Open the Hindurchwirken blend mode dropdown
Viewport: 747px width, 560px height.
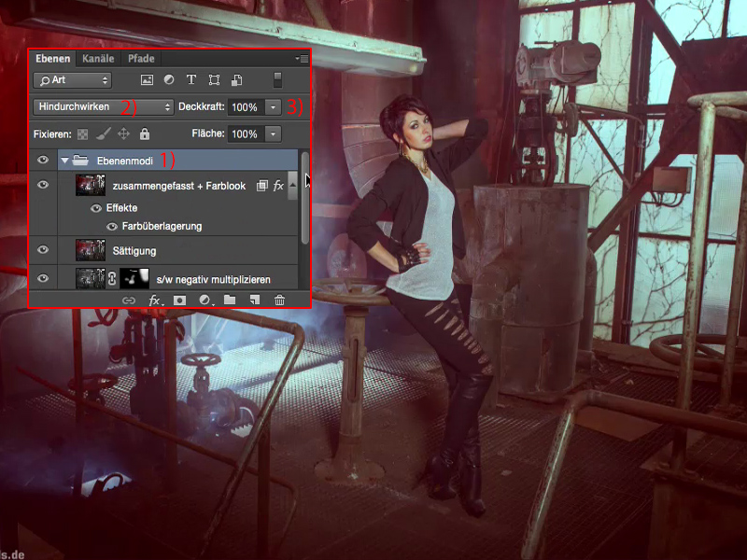pyautogui.click(x=103, y=106)
